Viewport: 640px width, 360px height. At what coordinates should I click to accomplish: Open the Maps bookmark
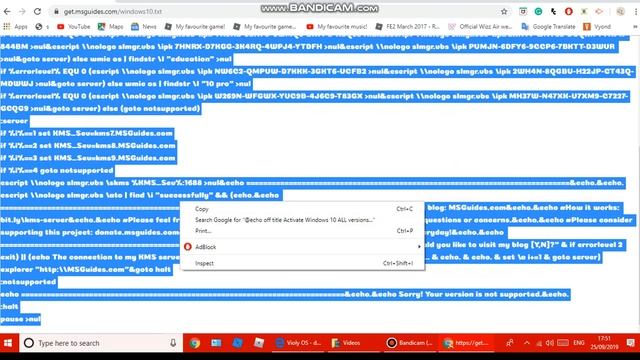pyautogui.click(x=111, y=27)
